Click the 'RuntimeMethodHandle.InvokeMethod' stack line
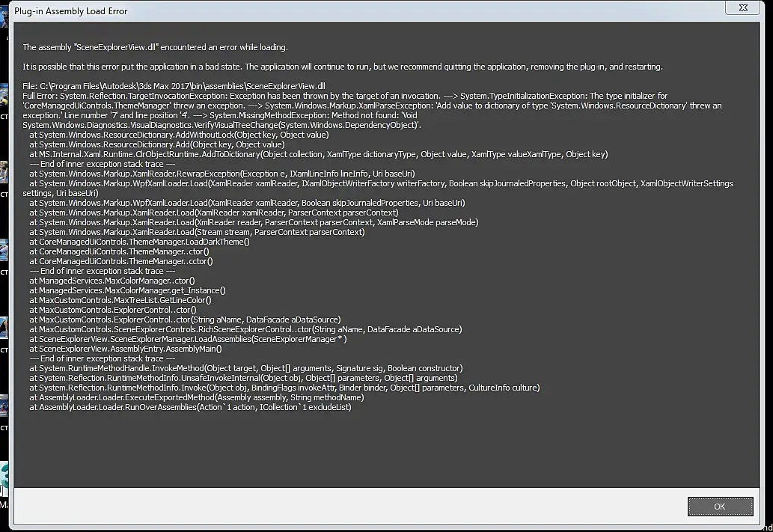 point(246,368)
